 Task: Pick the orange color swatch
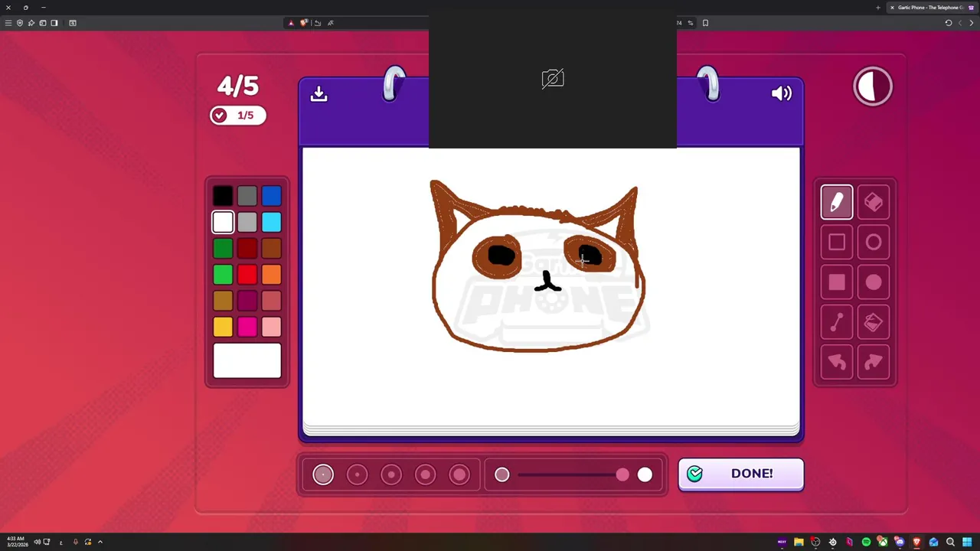[x=272, y=275]
